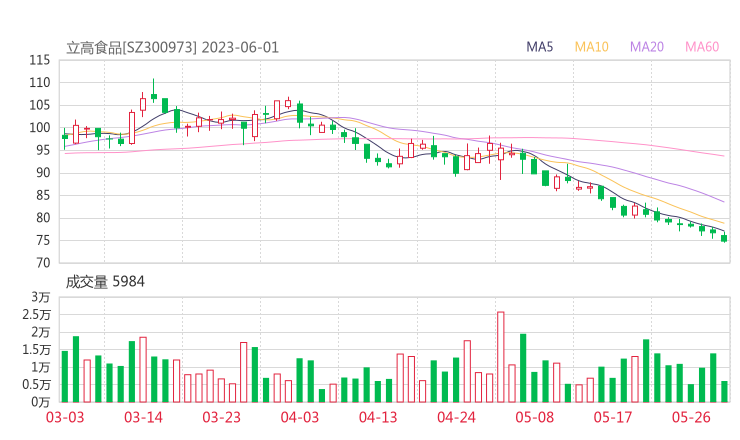Click the MA60 legend label
The height and width of the screenshot is (440, 740).
[x=702, y=47]
